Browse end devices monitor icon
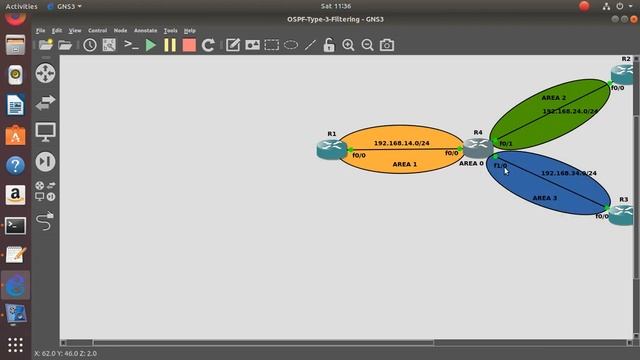Image resolution: width=640 pixels, height=360 pixels. 45,132
